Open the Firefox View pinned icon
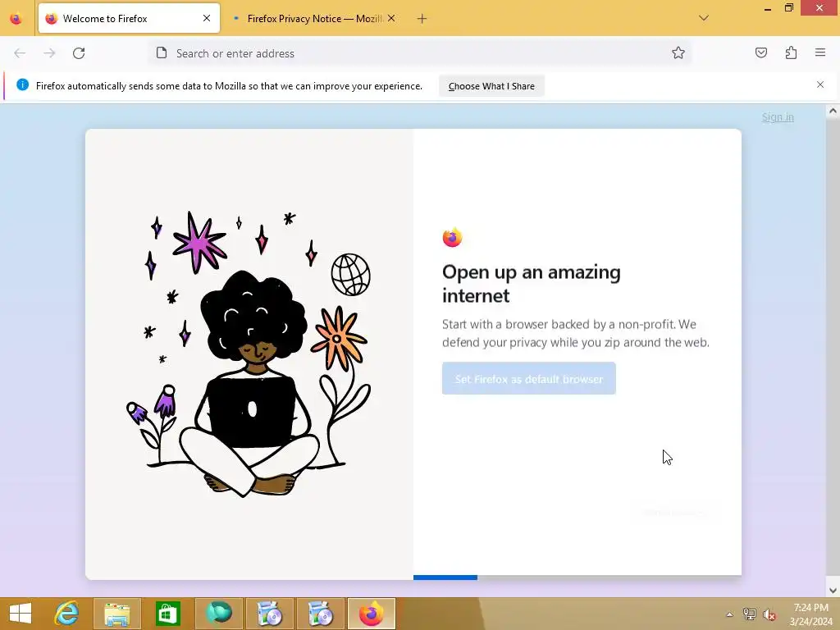 16,19
